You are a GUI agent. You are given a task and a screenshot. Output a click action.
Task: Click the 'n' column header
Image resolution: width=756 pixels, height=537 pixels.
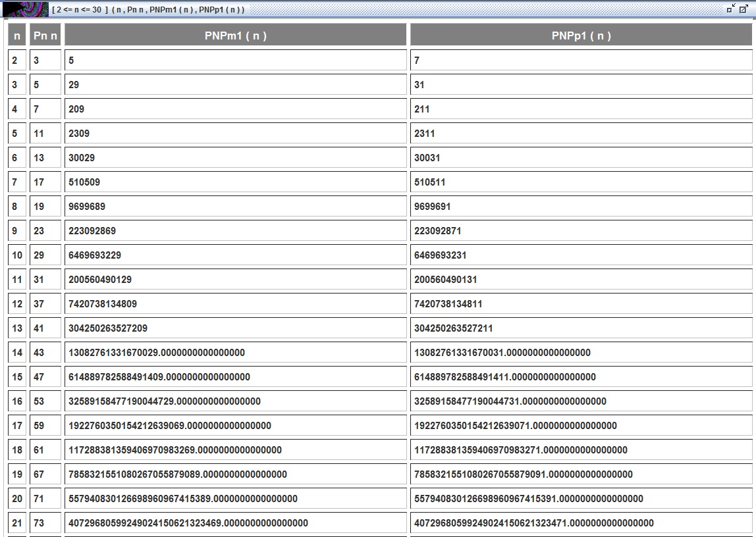(x=17, y=36)
